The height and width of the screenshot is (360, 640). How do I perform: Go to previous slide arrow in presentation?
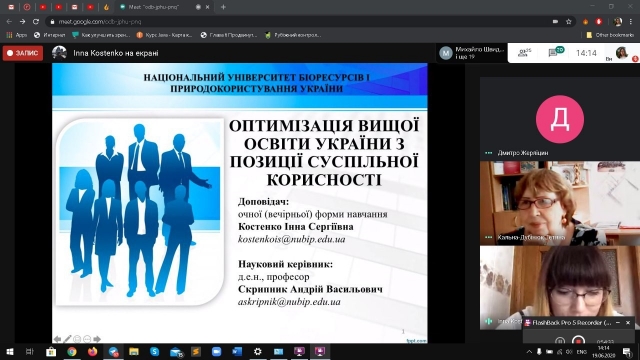pos(57,339)
